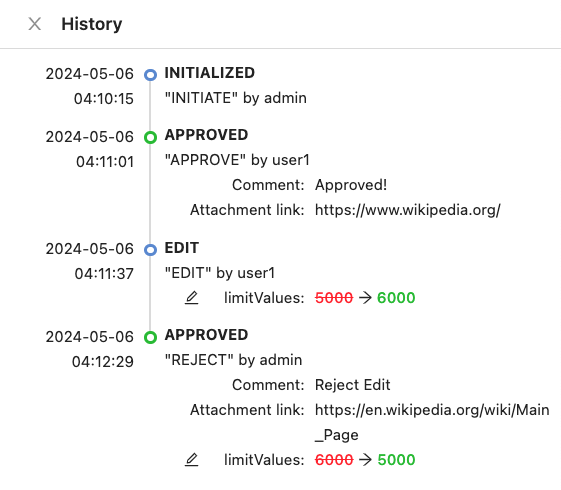
Task: Open the en.wikipedia.org Main_Page attachment link
Action: point(432,422)
